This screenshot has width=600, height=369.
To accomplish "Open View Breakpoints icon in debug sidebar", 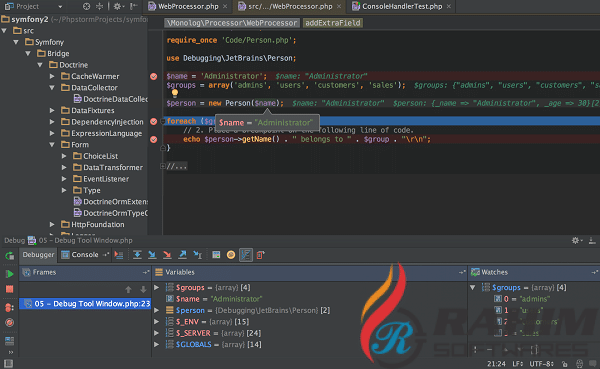I will point(10,307).
